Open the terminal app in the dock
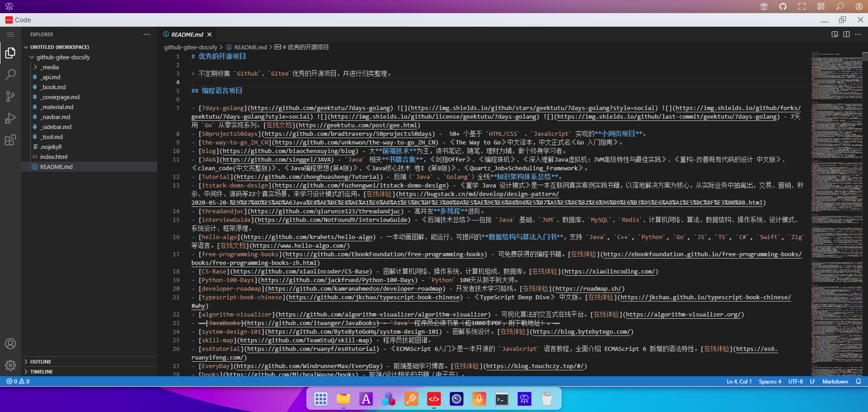Image resolution: width=868 pixels, height=412 pixels. [501, 399]
